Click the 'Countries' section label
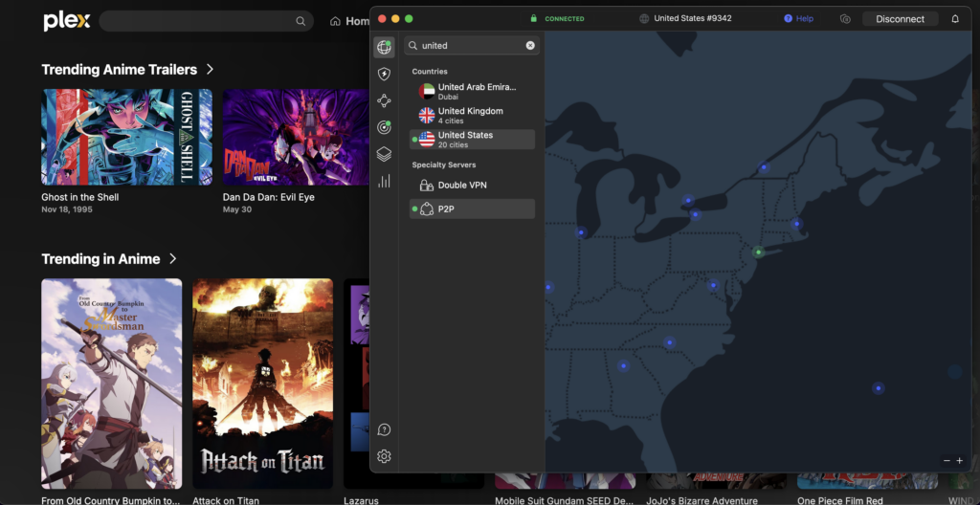The width and height of the screenshot is (980, 505). (430, 71)
